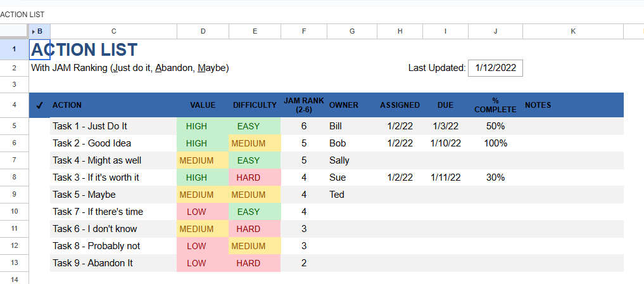Image resolution: width=644 pixels, height=284 pixels.
Task: Select row 13 header
Action: point(15,263)
